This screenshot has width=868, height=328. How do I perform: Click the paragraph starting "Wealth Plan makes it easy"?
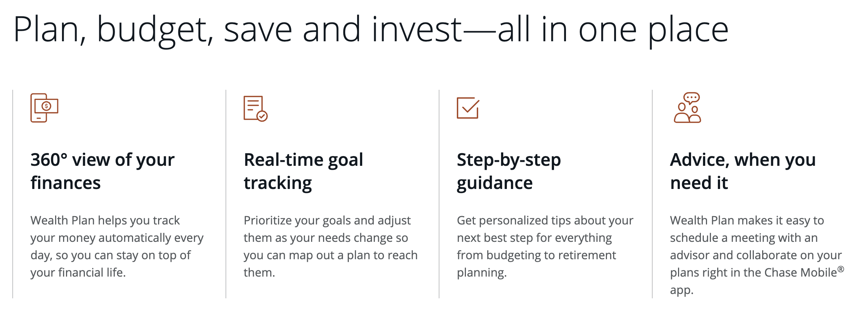(x=756, y=255)
